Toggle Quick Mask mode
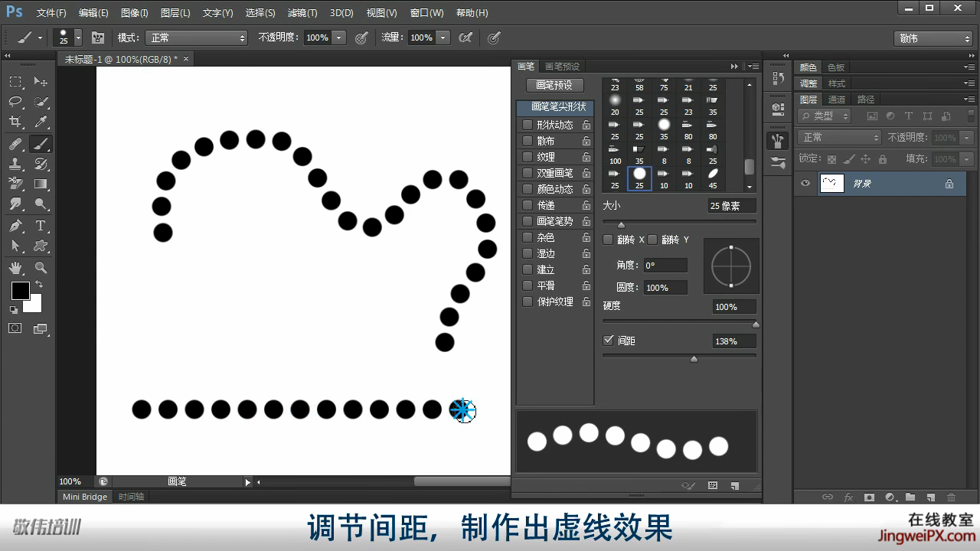 coord(15,328)
